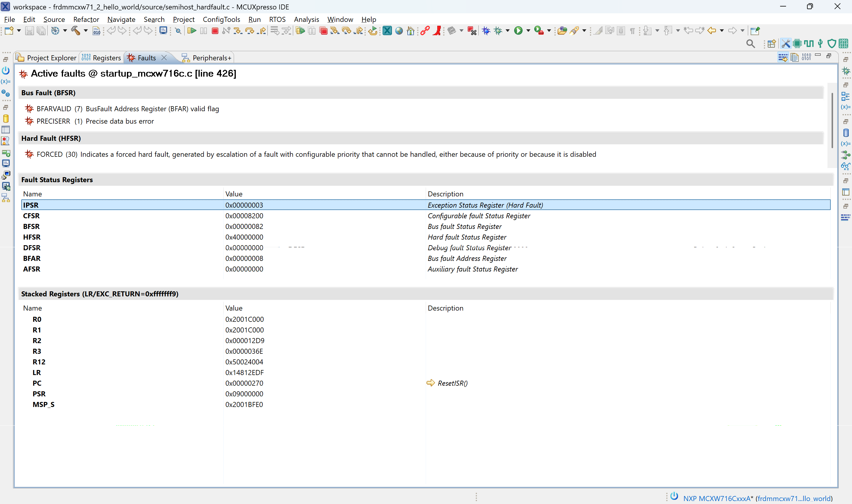This screenshot has width=852, height=504.
Task: Open dropdown arrow next to green bug icon
Action: (x=508, y=31)
